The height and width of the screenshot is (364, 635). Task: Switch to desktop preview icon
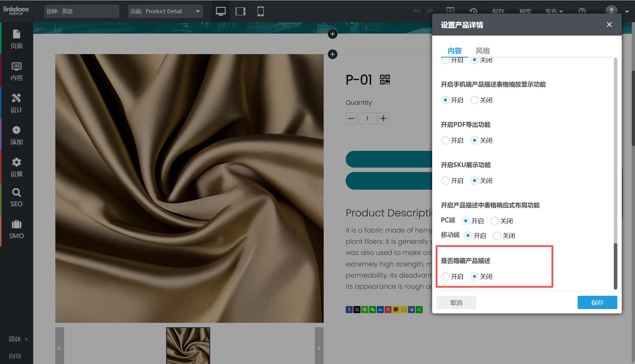point(220,11)
